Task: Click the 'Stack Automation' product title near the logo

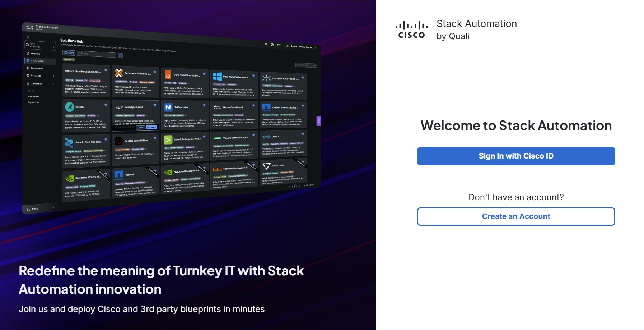Action: (x=477, y=24)
